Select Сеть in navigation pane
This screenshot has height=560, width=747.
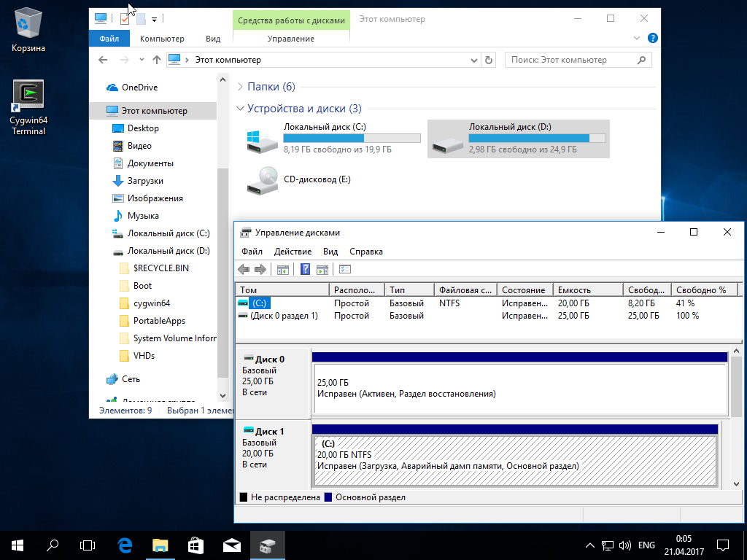[x=131, y=379]
